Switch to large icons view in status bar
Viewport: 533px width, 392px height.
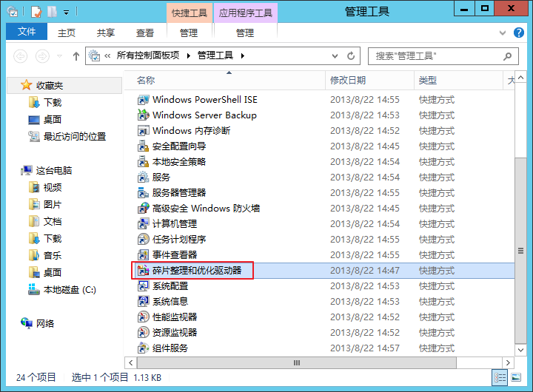pyautogui.click(x=516, y=377)
